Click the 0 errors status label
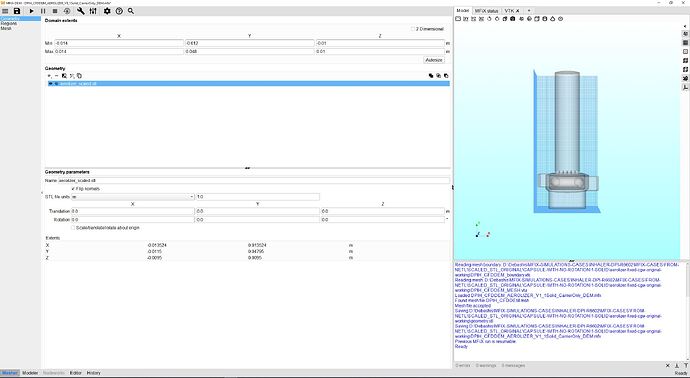The width and height of the screenshot is (690, 378). click(462, 366)
